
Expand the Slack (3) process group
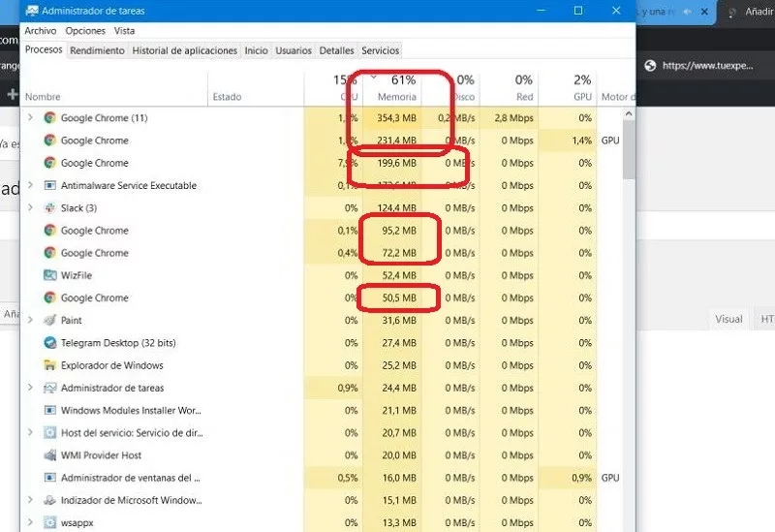[30, 208]
